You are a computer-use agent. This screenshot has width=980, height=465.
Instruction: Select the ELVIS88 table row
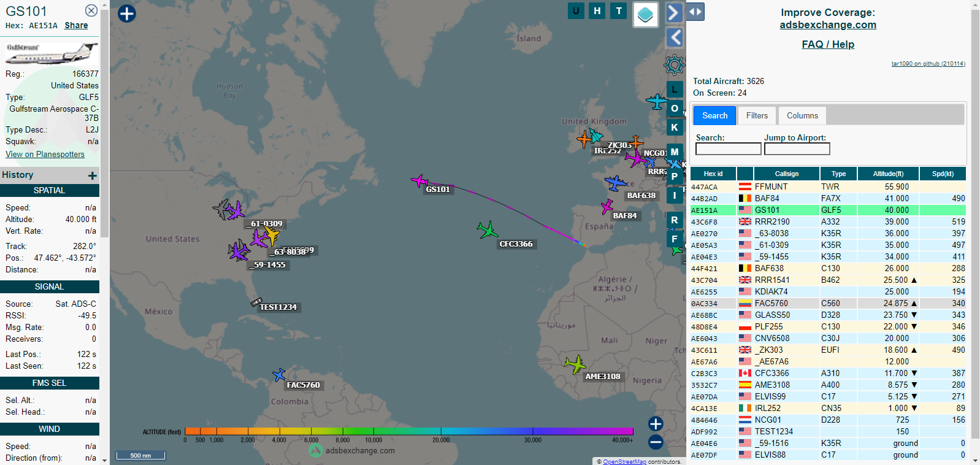tap(828, 455)
